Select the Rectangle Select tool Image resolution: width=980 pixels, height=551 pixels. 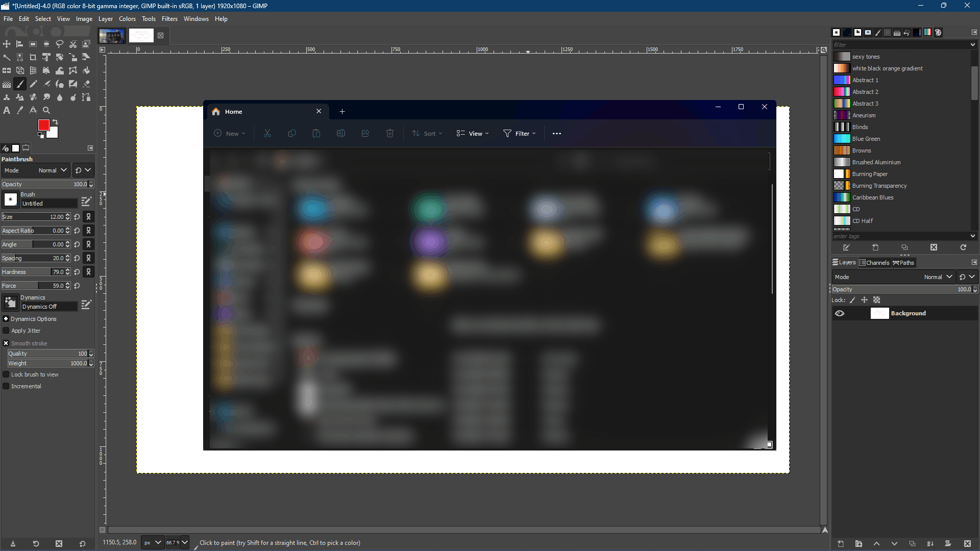[33, 44]
